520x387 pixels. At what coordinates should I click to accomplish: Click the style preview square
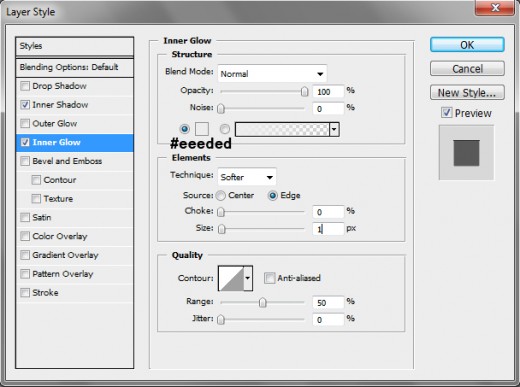pyautogui.click(x=466, y=153)
